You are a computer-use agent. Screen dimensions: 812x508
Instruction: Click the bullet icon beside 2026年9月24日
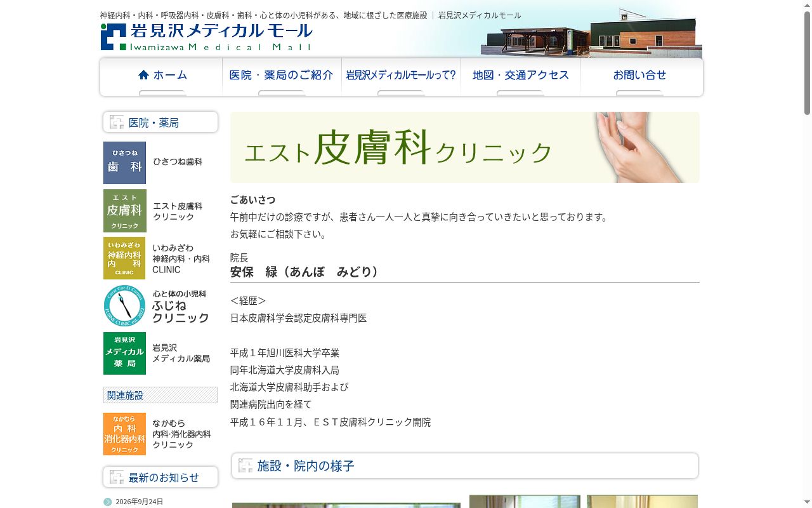(x=108, y=502)
